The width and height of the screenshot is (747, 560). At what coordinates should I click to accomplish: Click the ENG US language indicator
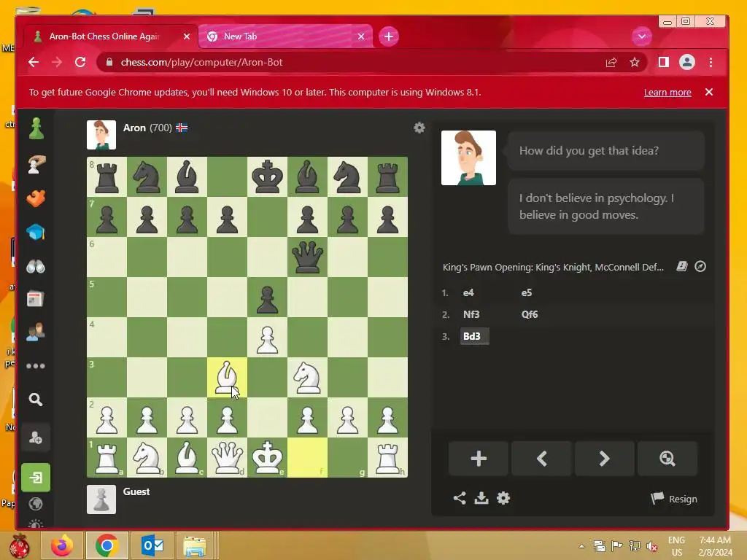(676, 545)
